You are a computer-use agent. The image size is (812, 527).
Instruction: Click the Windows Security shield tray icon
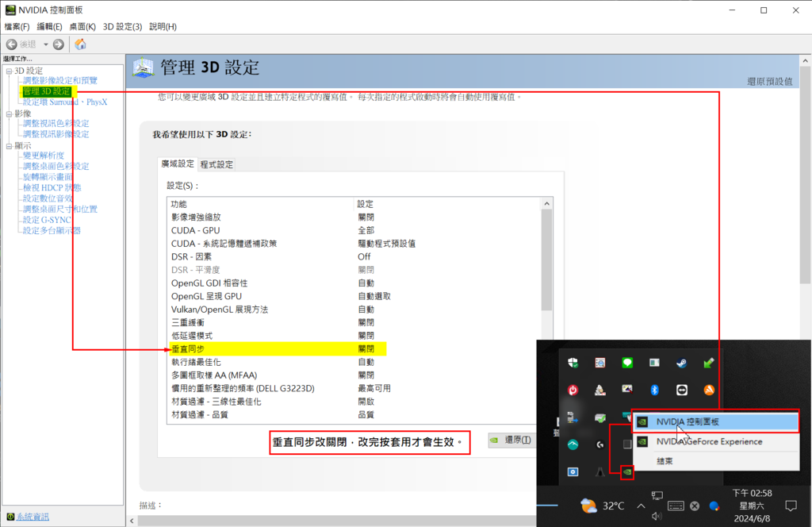(x=573, y=364)
